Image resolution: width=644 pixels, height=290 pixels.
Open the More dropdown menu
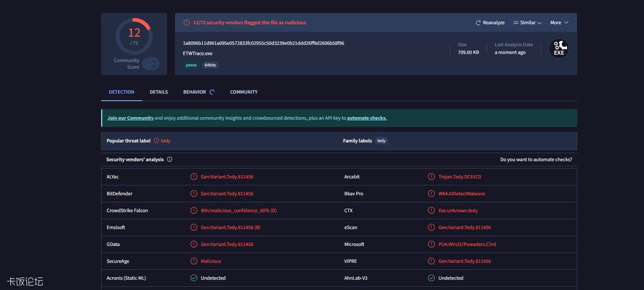pos(559,23)
